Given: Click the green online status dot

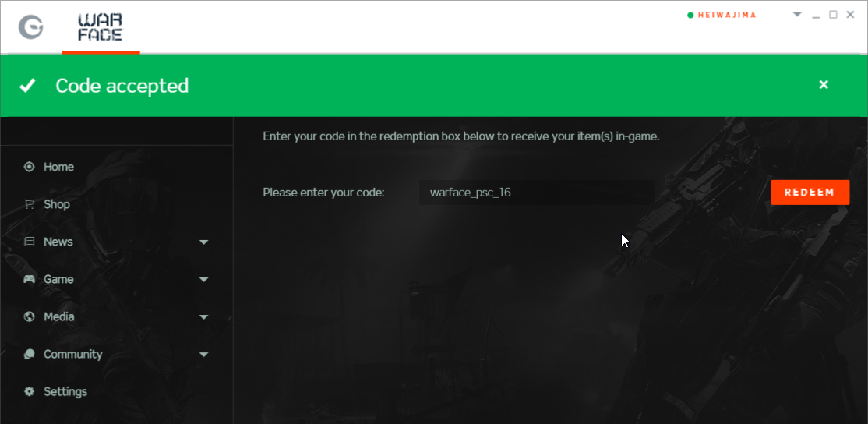Looking at the screenshot, I should (x=690, y=15).
